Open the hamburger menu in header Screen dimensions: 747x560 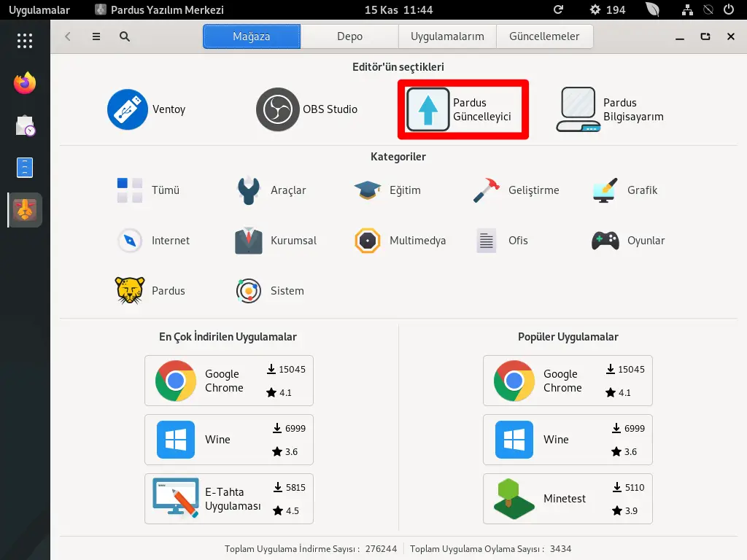click(96, 36)
